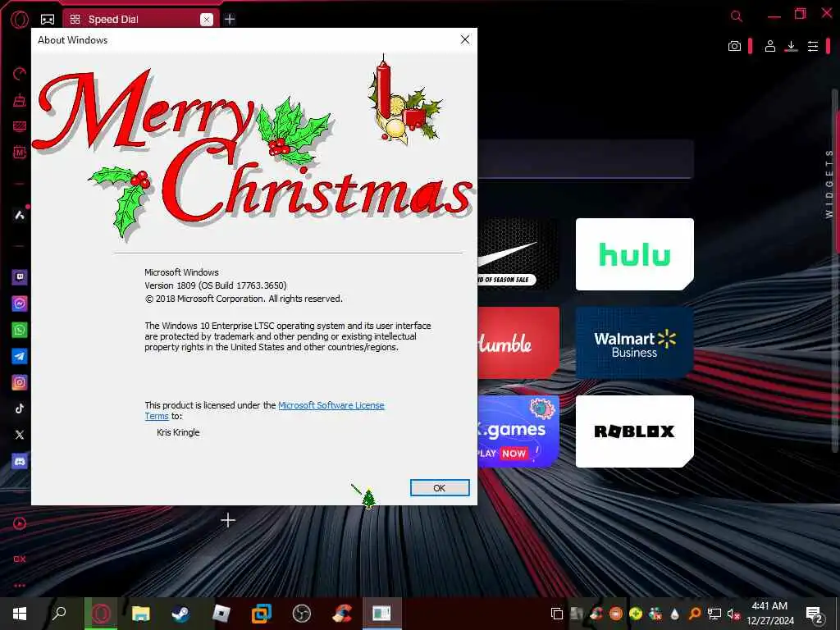Viewport: 840px width, 630px height.
Task: Open WhatsApp in the sidebar
Action: pos(20,330)
